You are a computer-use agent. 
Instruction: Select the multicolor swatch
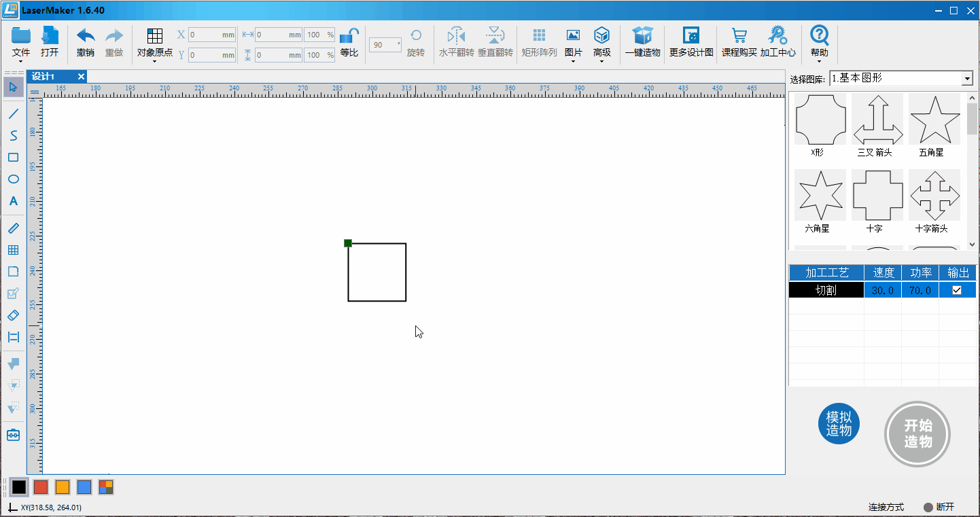[x=106, y=486]
